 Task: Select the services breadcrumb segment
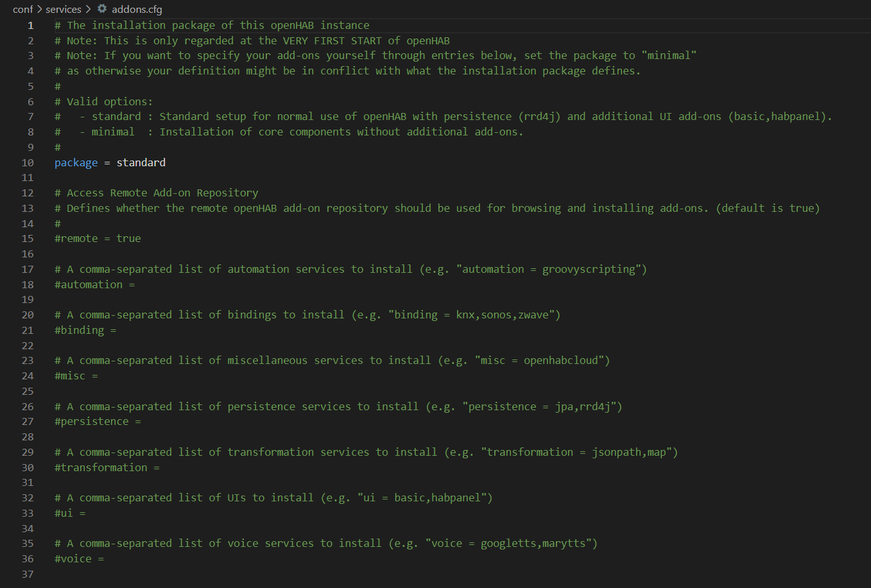[x=64, y=9]
